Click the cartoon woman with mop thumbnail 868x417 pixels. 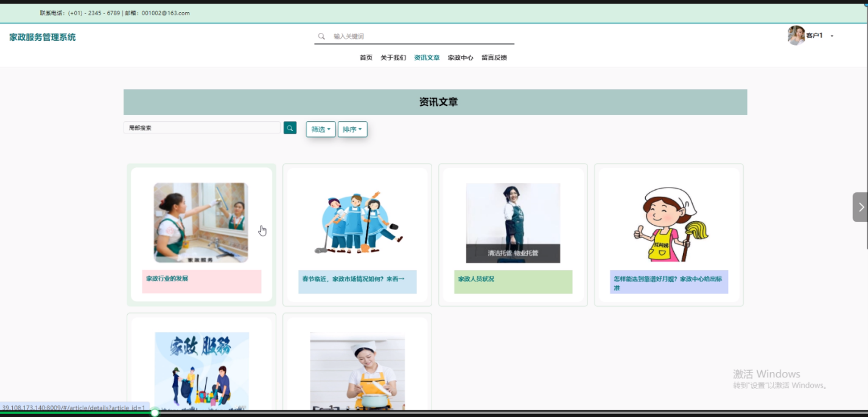(x=669, y=224)
